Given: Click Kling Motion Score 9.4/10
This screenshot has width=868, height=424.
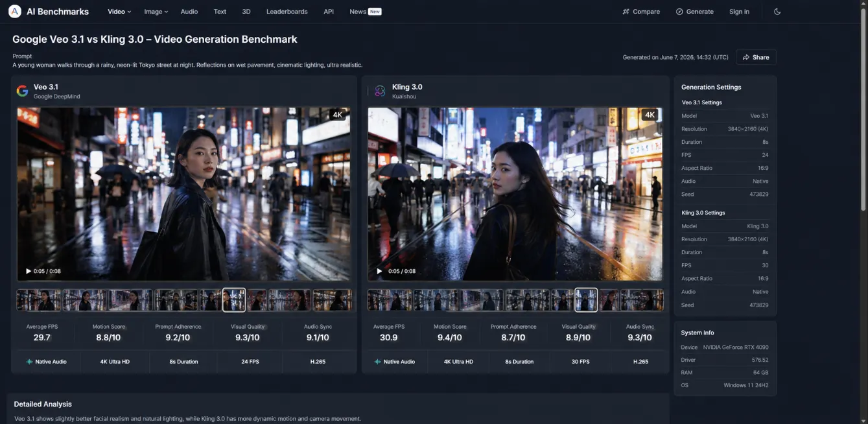Looking at the screenshot, I should (x=450, y=338).
